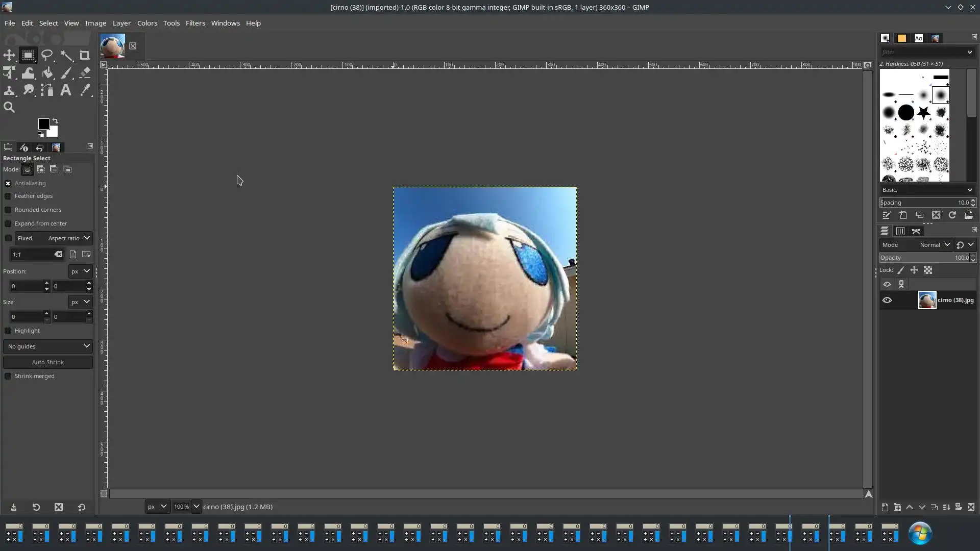This screenshot has width=980, height=551.
Task: Select the Move tool
Action: 9,55
